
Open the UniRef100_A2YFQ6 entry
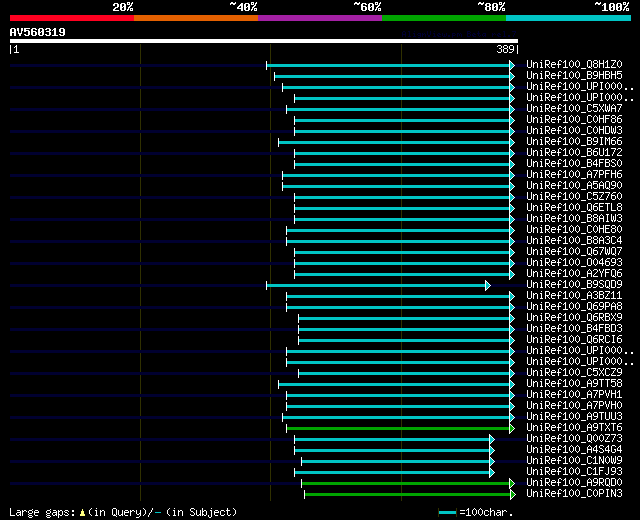coord(574,274)
